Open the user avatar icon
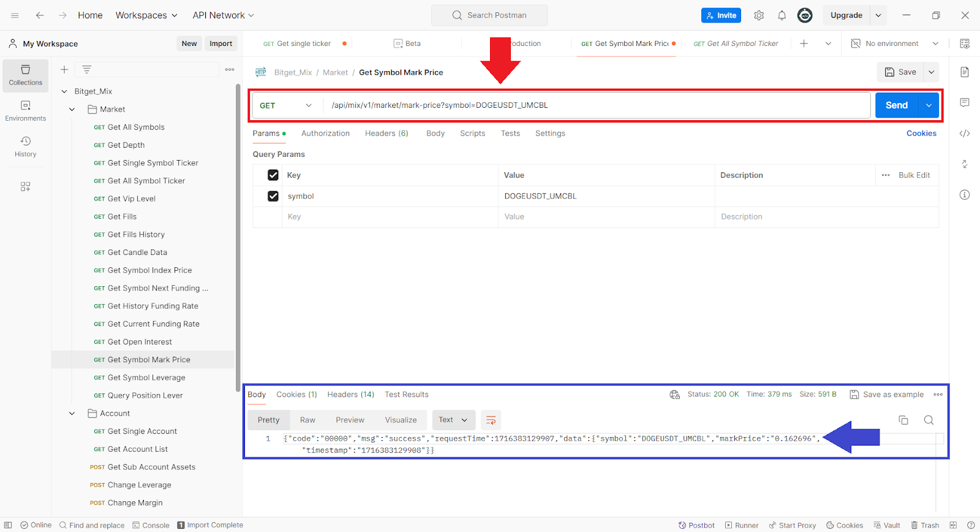This screenshot has height=532, width=980. tap(805, 15)
